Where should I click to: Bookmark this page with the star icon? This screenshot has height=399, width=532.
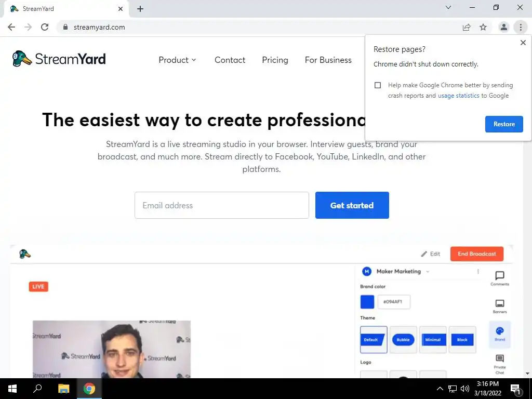pos(483,27)
